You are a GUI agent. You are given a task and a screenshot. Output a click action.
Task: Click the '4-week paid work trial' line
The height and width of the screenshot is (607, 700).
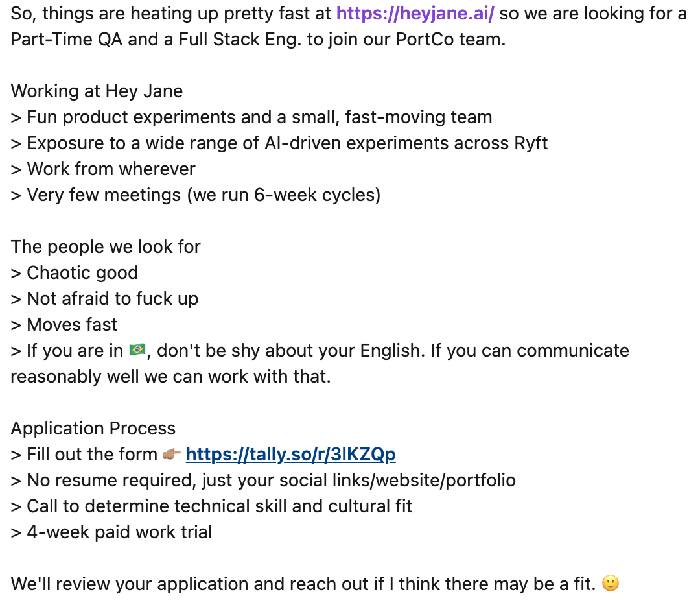point(111,532)
